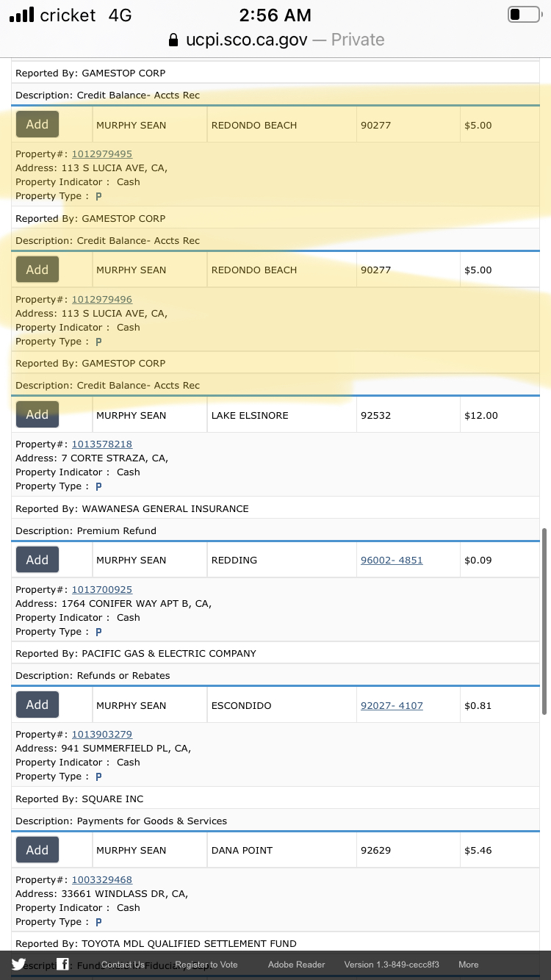This screenshot has height=980, width=551.
Task: Select Address: 941 SUMMERFIELD PL text
Action: pos(103,749)
